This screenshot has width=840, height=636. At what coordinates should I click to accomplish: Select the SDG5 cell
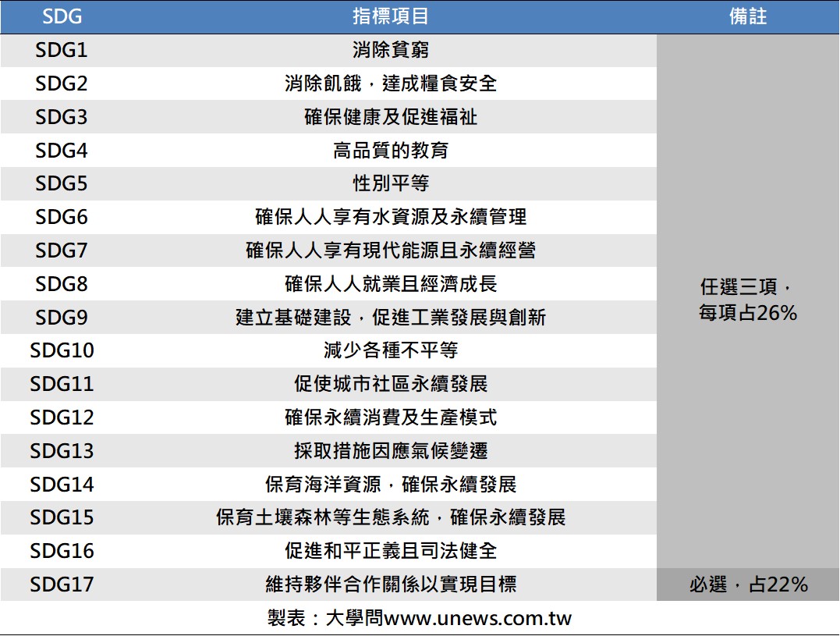(x=61, y=183)
